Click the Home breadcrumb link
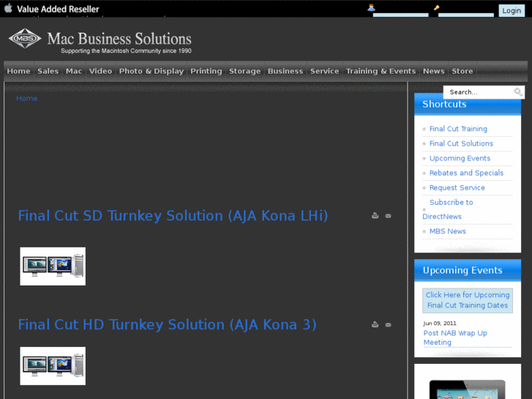Screen dimensions: 532x399 point(27,98)
